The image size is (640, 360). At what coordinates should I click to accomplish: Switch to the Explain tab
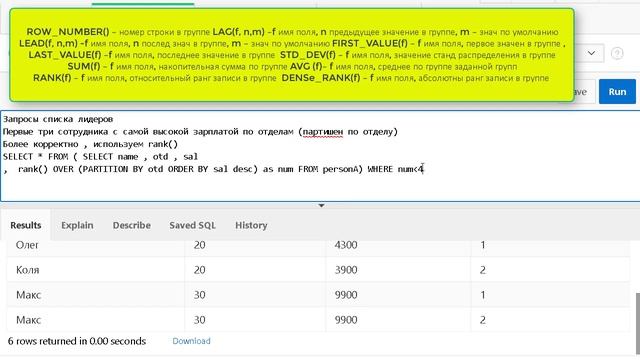(77, 225)
